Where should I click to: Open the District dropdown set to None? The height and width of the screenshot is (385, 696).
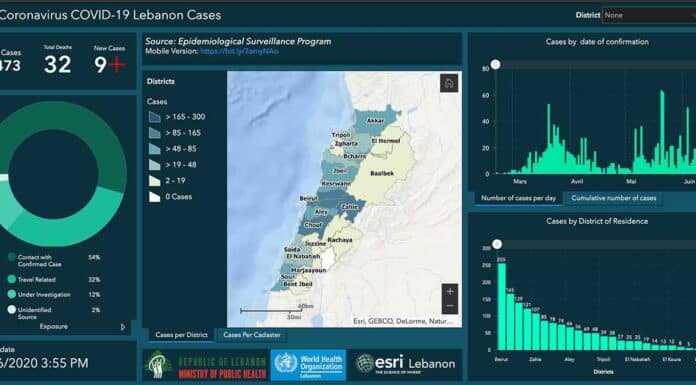click(649, 15)
